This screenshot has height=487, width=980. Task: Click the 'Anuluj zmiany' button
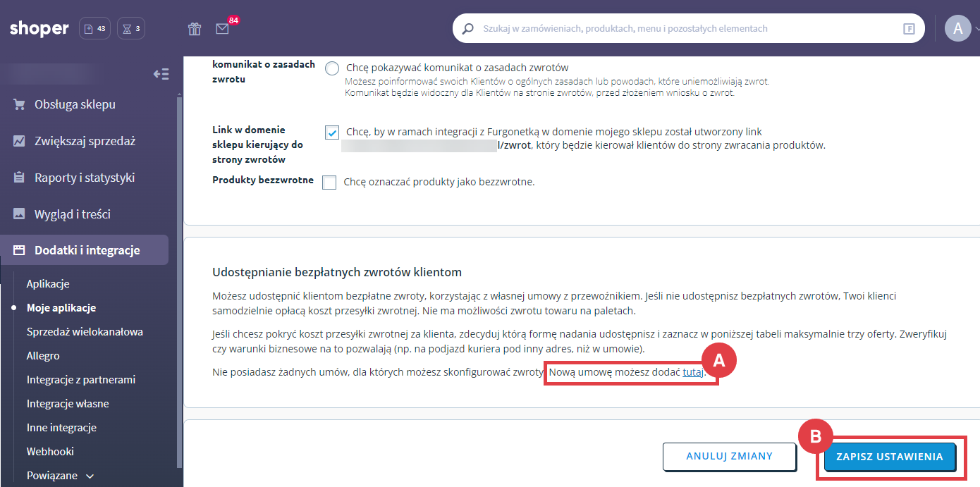coord(729,457)
